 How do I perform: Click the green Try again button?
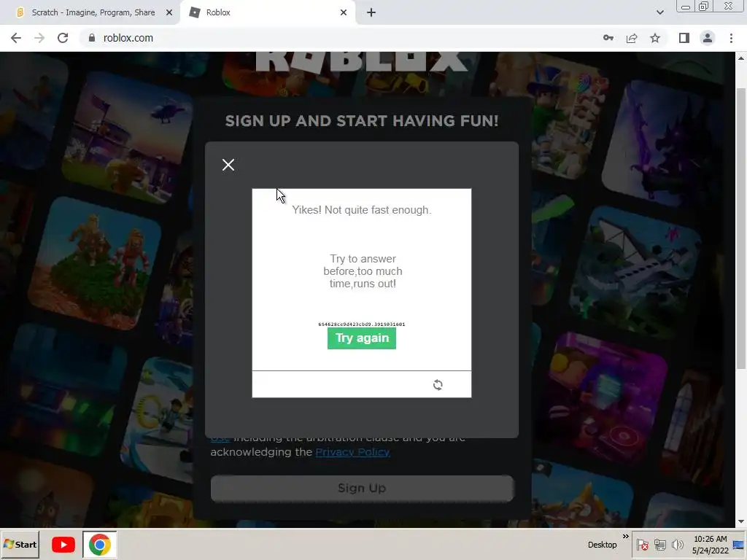tap(362, 338)
